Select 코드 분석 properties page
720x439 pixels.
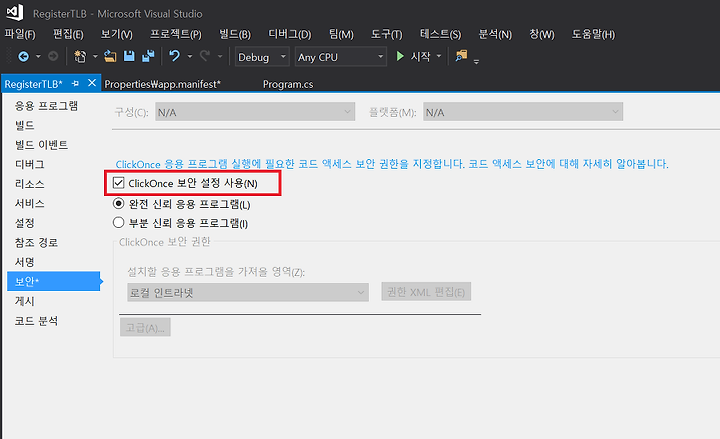pyautogui.click(x=36, y=321)
